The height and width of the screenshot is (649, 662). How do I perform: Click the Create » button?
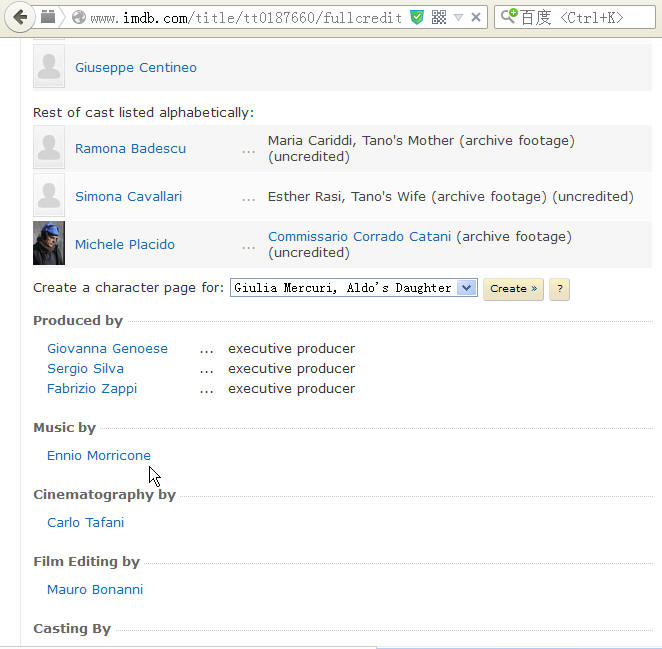tap(513, 289)
